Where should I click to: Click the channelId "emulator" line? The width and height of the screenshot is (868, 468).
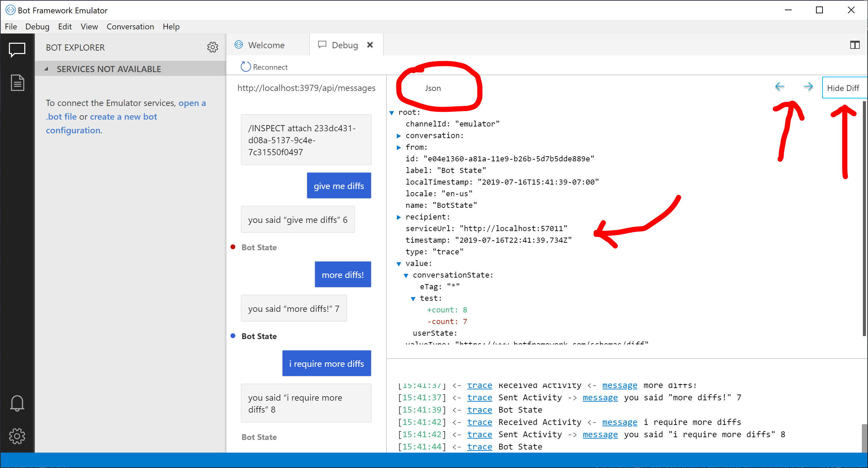point(452,124)
